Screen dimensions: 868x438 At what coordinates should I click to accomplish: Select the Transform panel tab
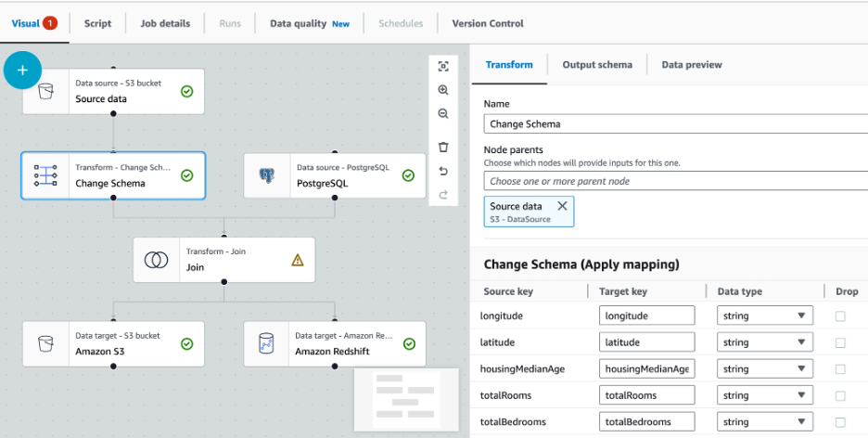pyautogui.click(x=509, y=65)
